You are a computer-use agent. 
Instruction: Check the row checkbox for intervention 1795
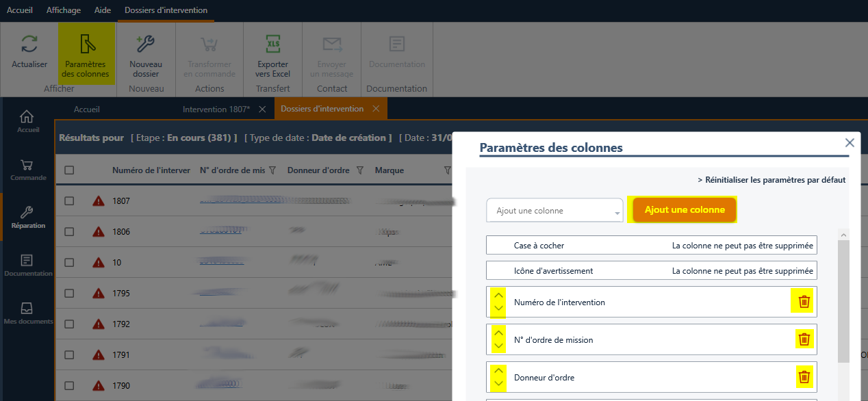[x=69, y=294]
